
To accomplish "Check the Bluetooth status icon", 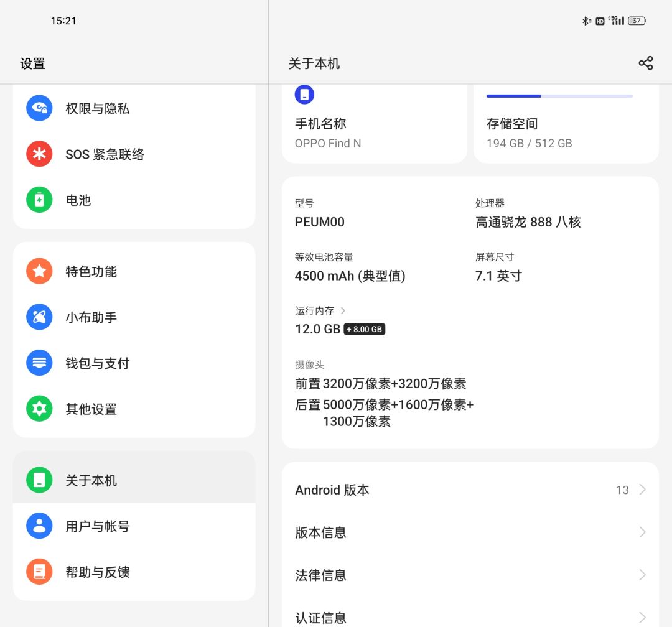I will [x=587, y=21].
